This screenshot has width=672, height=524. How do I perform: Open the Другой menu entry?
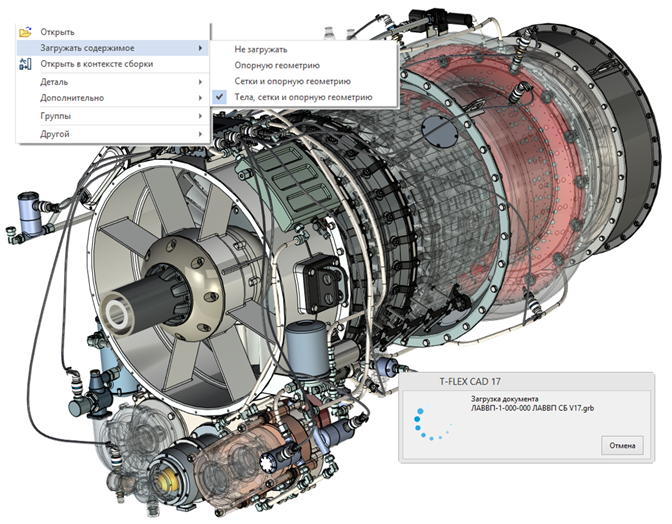pyautogui.click(x=113, y=134)
